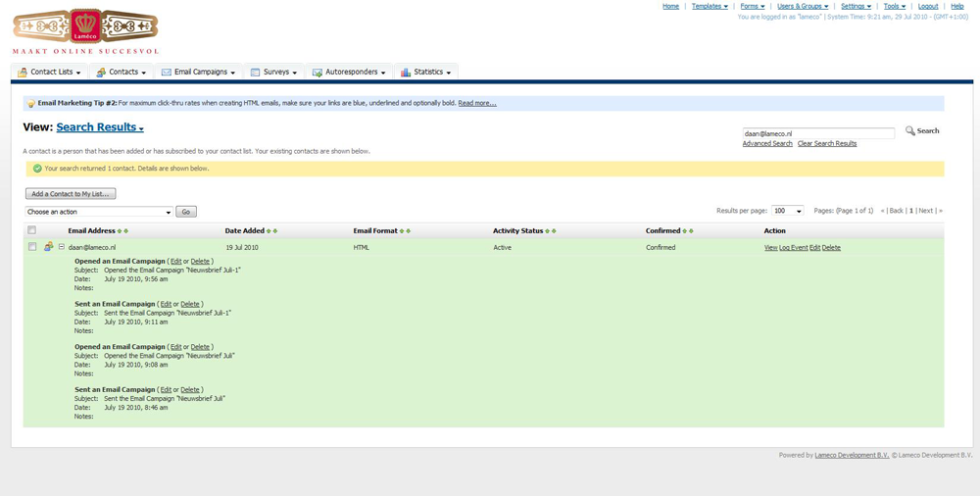Image resolution: width=980 pixels, height=496 pixels.
Task: Click the Statistics chart icon
Action: [406, 73]
